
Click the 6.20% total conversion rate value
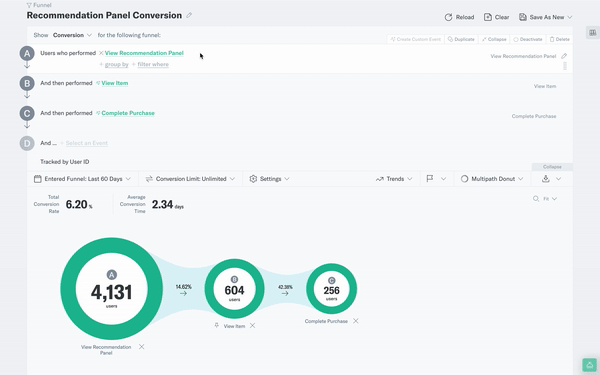point(79,204)
